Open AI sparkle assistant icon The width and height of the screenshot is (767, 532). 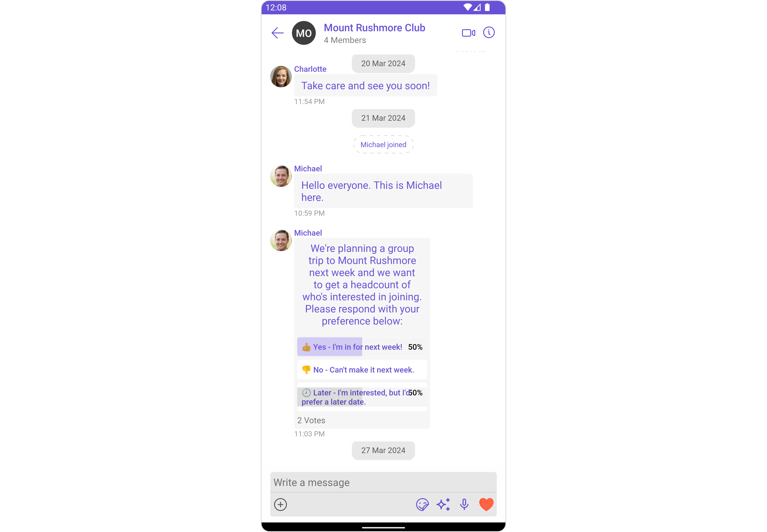[x=443, y=504]
